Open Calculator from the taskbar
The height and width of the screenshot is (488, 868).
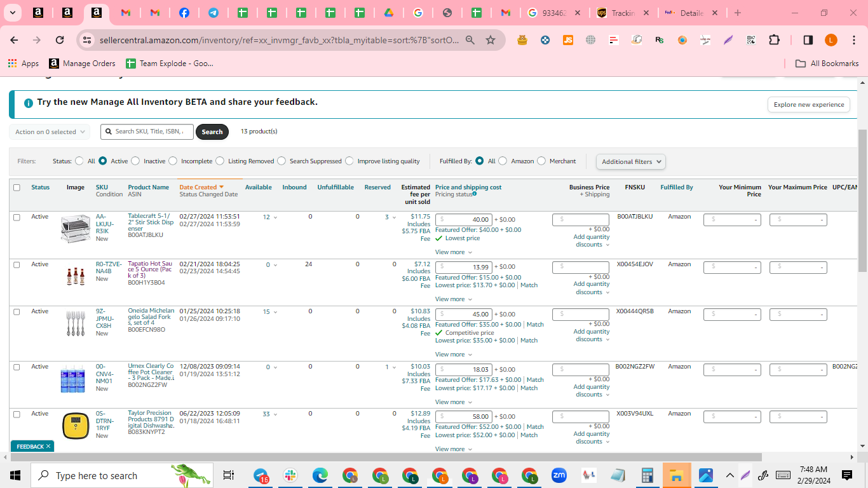[647, 475]
